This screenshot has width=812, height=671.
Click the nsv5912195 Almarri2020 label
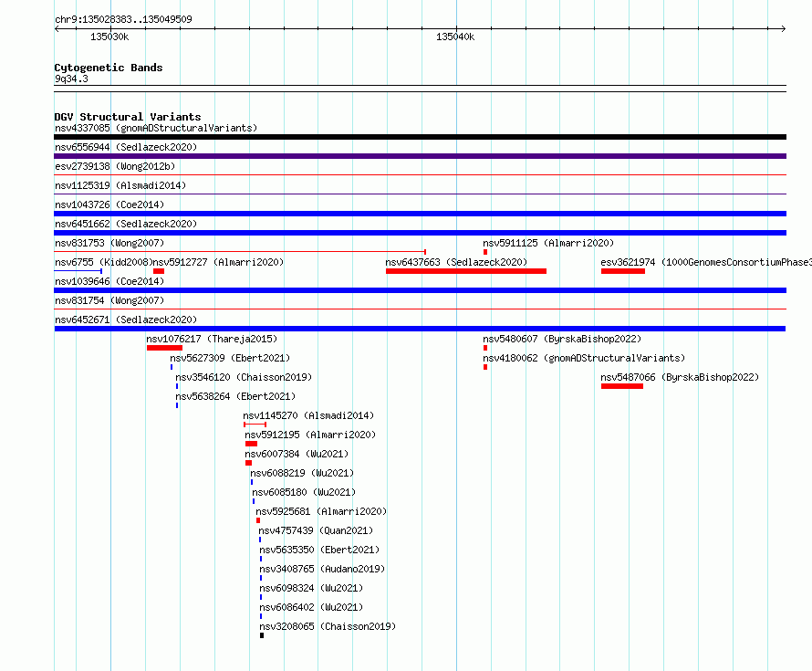(311, 435)
